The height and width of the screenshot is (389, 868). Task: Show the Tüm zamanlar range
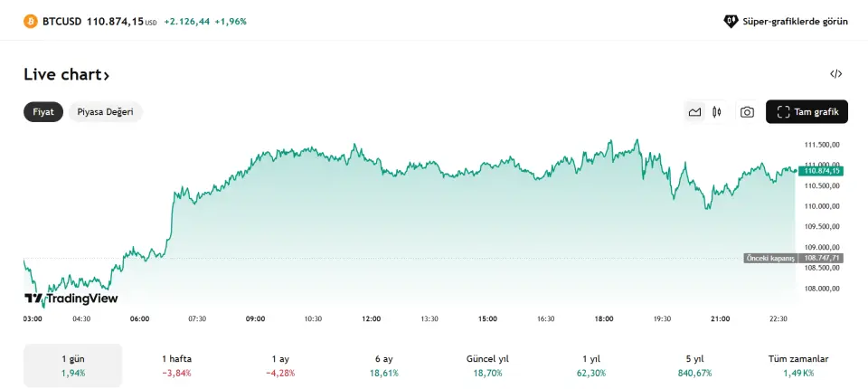pos(797,365)
